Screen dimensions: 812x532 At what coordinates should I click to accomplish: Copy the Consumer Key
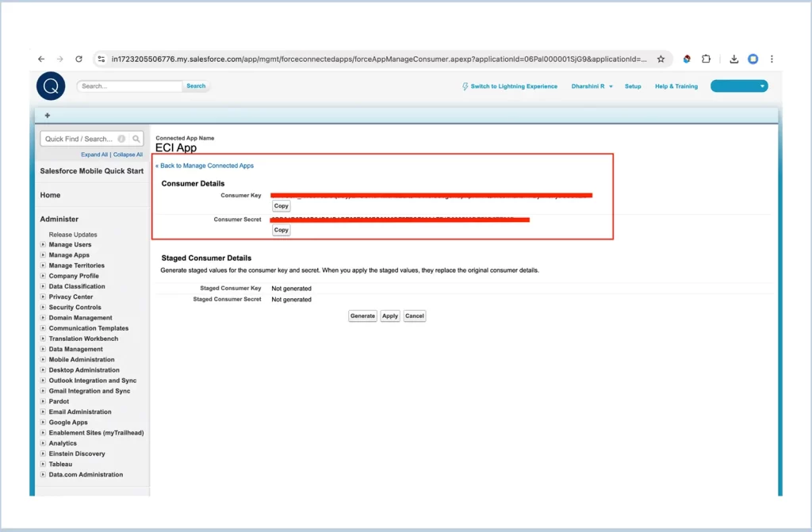coord(282,206)
